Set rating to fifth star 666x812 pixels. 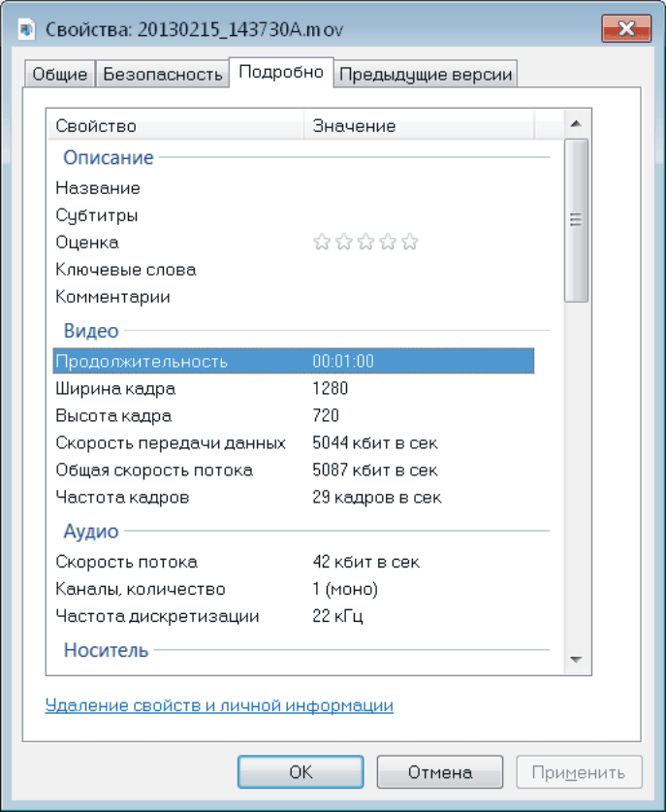pyautogui.click(x=409, y=243)
